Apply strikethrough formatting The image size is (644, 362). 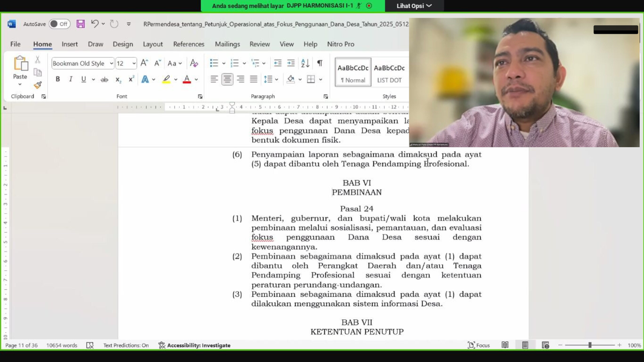tap(104, 79)
